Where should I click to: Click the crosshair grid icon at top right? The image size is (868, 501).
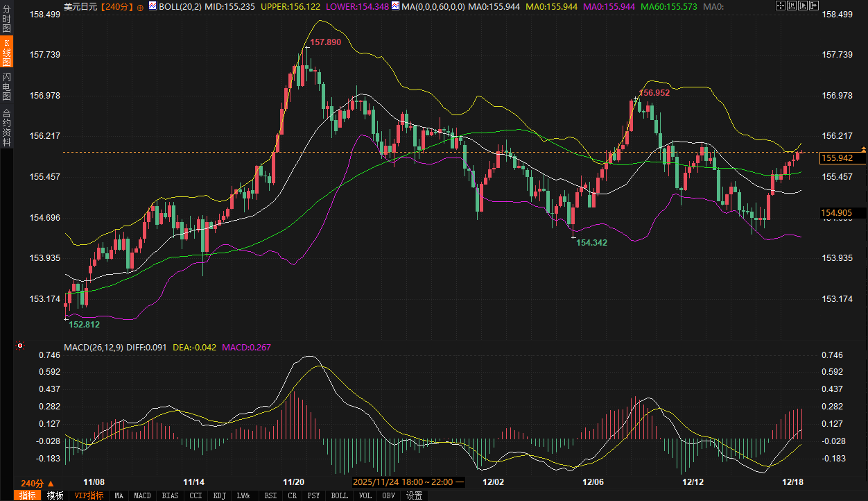[x=780, y=6]
